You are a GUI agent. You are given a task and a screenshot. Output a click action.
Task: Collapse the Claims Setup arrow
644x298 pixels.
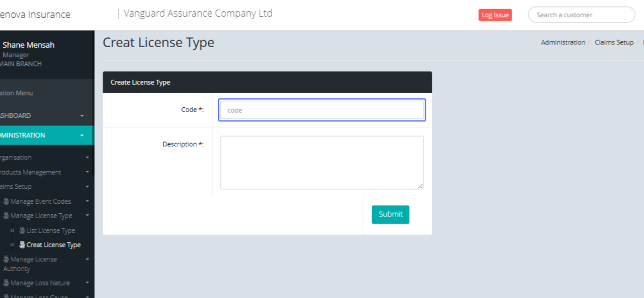tap(87, 187)
